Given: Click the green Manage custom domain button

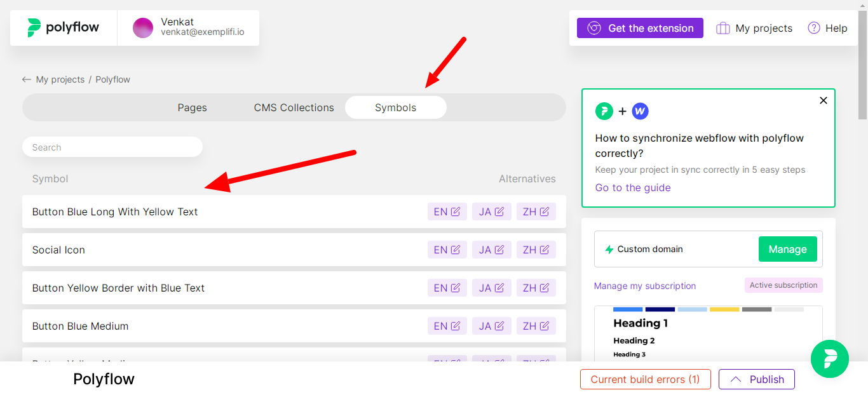Looking at the screenshot, I should 787,249.
